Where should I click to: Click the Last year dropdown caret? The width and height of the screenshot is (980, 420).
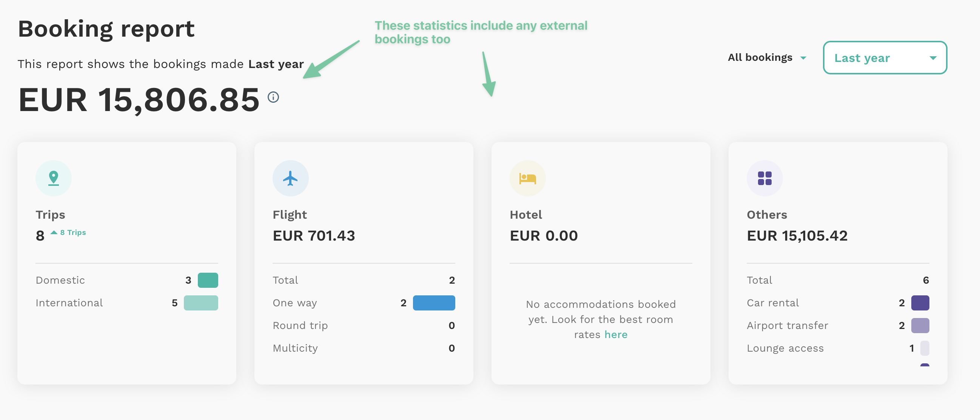pyautogui.click(x=933, y=58)
